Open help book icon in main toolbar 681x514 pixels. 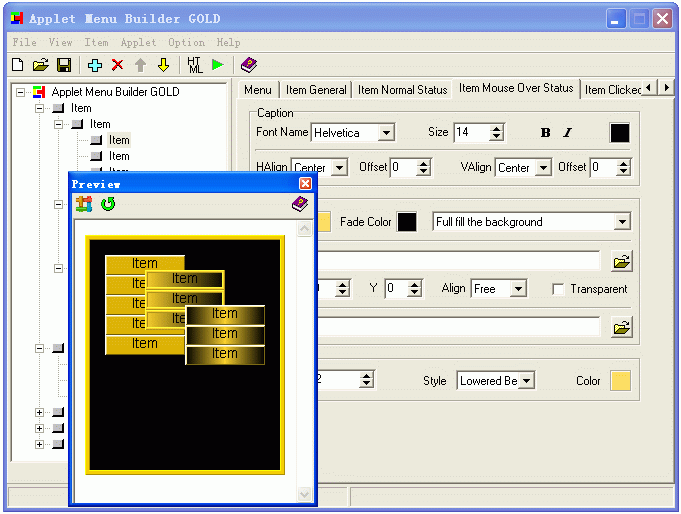coord(249,65)
